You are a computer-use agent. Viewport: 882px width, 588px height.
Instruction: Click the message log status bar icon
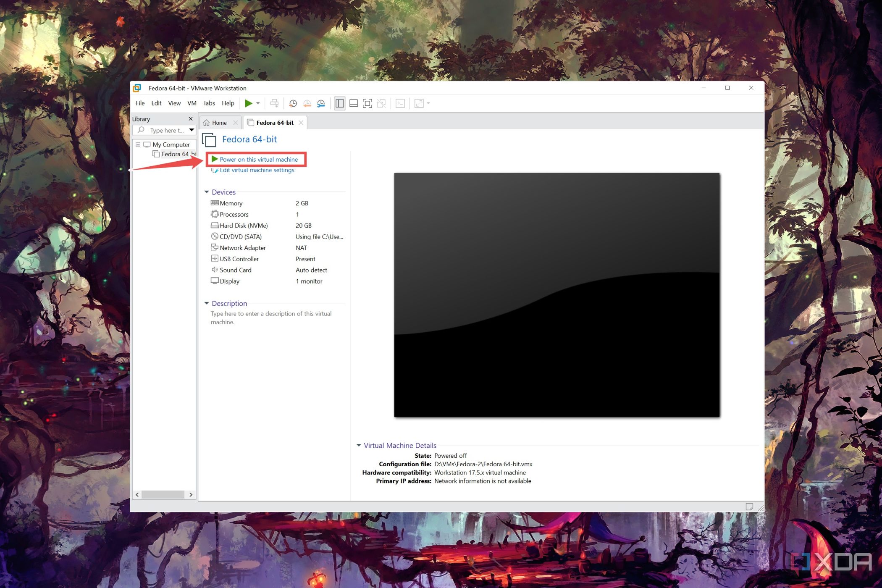(749, 507)
